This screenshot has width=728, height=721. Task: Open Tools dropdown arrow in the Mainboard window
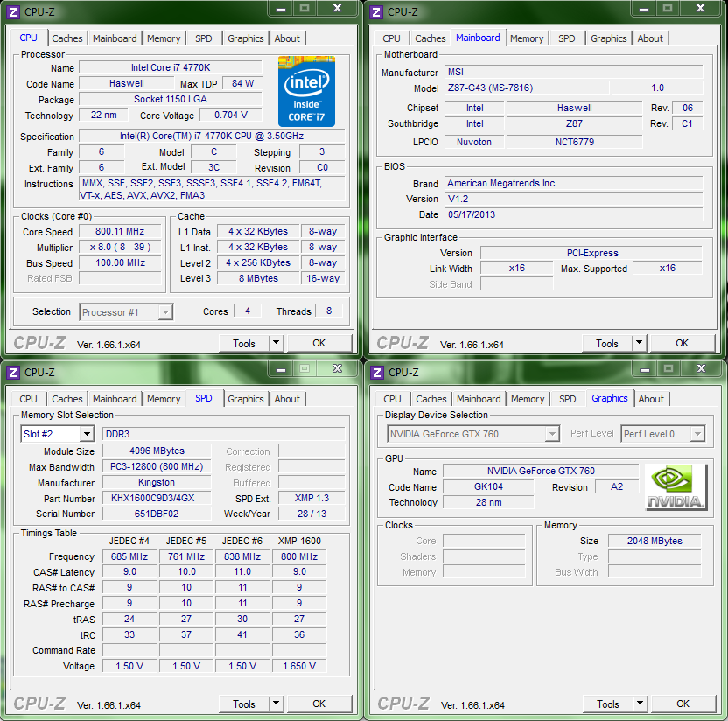(x=639, y=343)
